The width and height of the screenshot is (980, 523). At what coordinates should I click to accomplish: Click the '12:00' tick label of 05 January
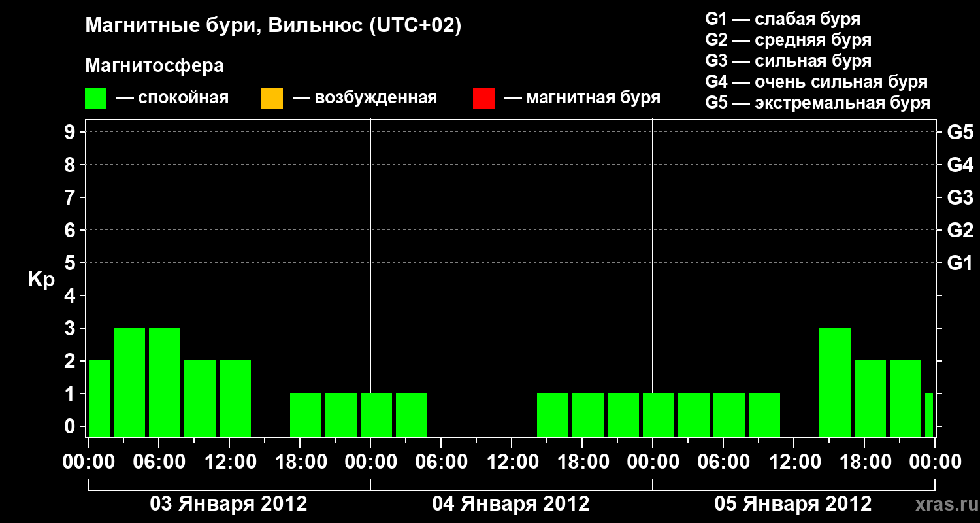794,462
